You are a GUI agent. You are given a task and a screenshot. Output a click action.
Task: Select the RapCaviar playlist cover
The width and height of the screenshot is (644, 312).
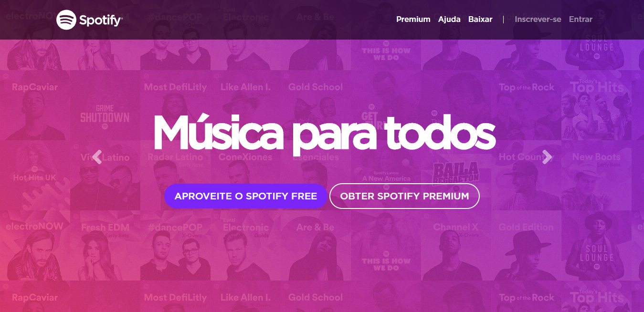pyautogui.click(x=35, y=105)
